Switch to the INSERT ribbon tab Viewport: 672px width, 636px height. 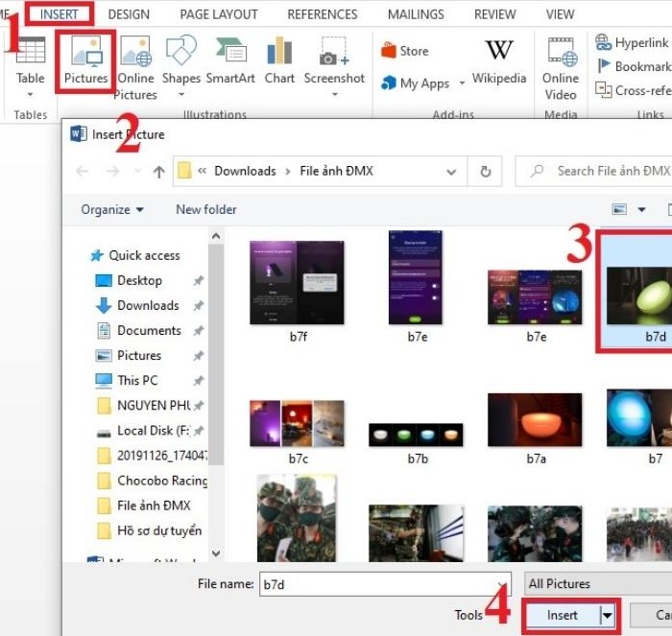(60, 14)
